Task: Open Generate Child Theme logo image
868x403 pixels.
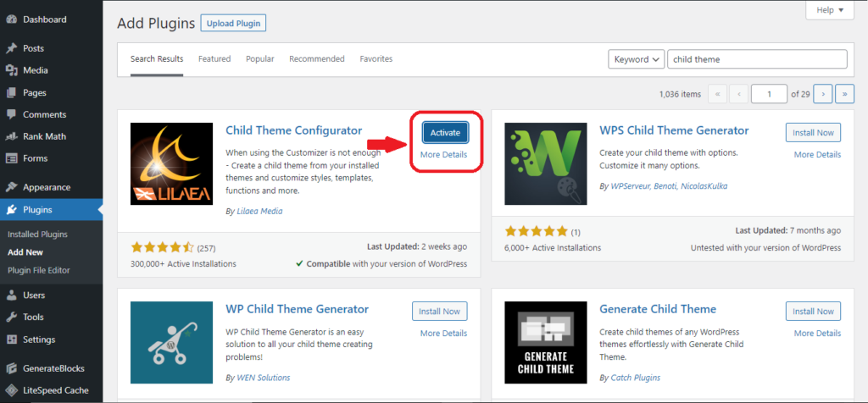Action: pyautogui.click(x=546, y=343)
